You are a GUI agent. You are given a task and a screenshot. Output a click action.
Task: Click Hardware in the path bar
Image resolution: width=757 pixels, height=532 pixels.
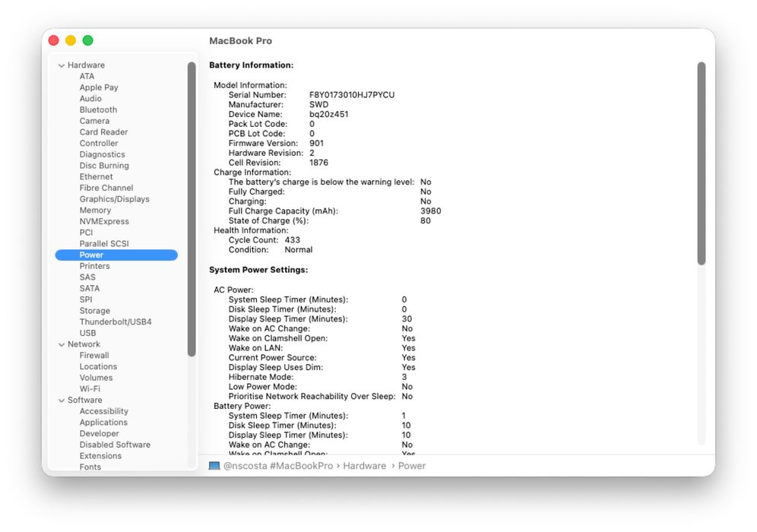365,466
